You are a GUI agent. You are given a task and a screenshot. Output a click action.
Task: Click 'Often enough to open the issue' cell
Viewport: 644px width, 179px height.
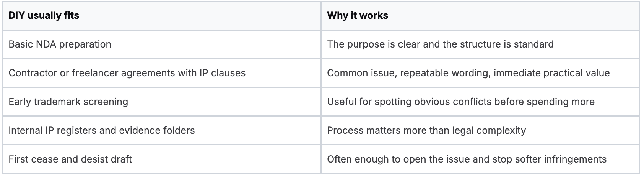click(x=480, y=159)
